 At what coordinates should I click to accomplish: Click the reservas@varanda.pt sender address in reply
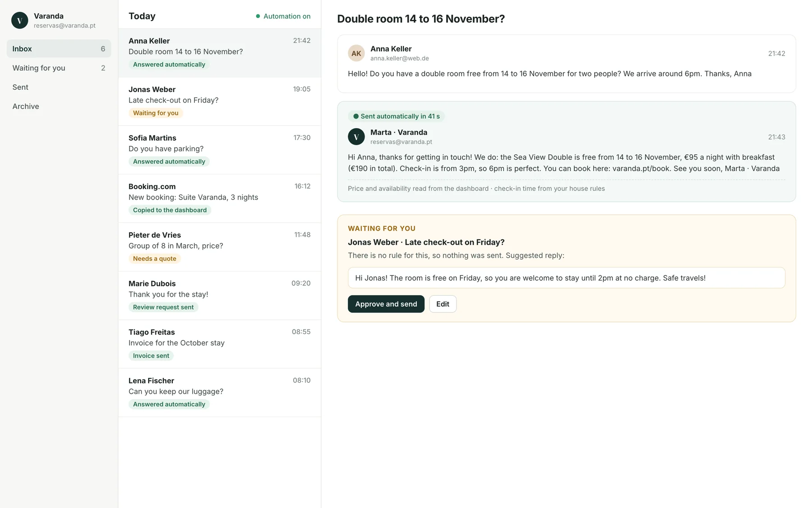tap(401, 142)
